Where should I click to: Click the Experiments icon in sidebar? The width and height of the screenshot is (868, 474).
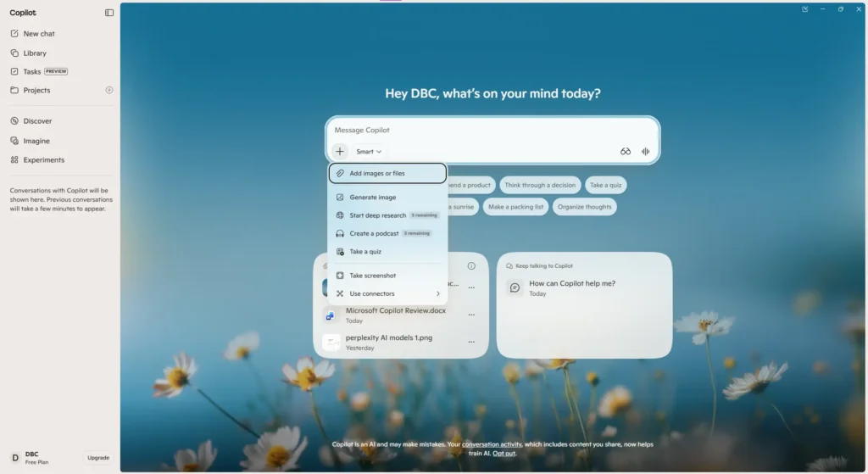click(14, 160)
